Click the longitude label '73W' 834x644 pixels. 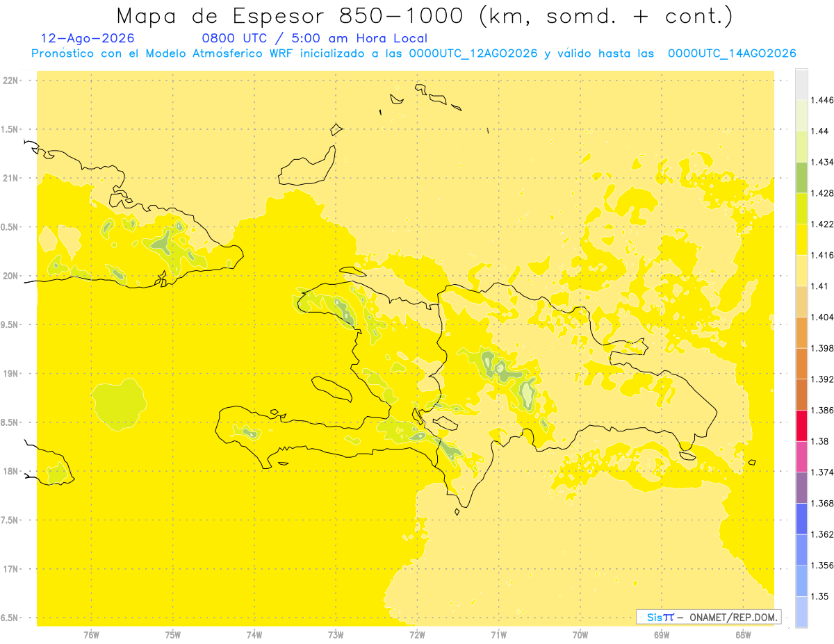pyautogui.click(x=336, y=635)
